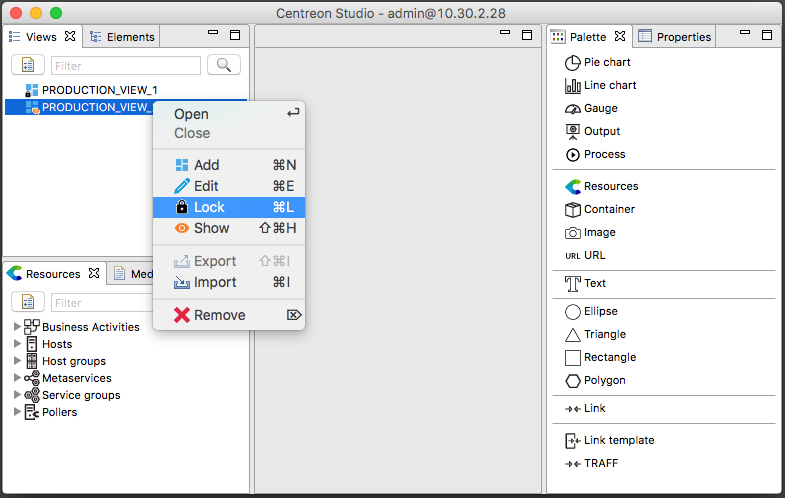The image size is (785, 498).
Task: Choose Add from the context menu
Action: pos(229,165)
